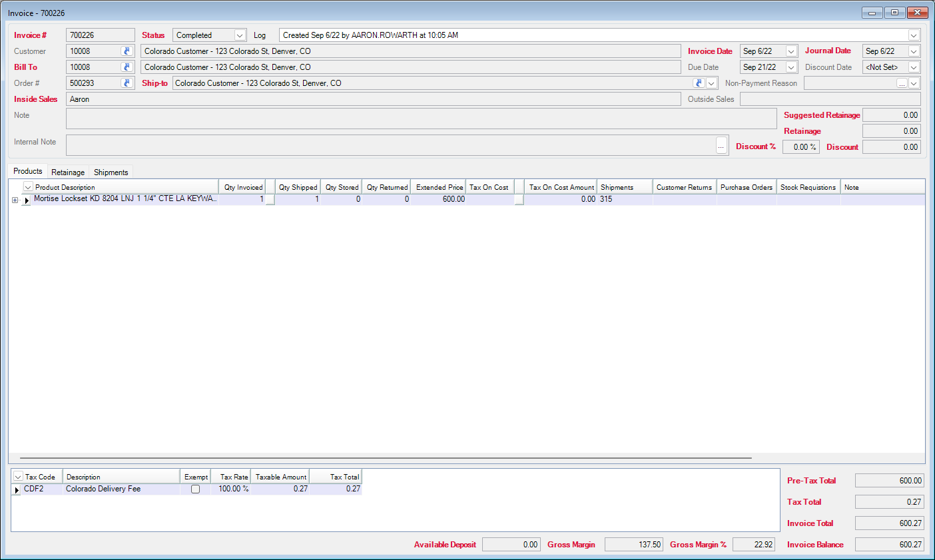The height and width of the screenshot is (560, 935).
Task: Click the Retainage amount field
Action: coord(891,131)
